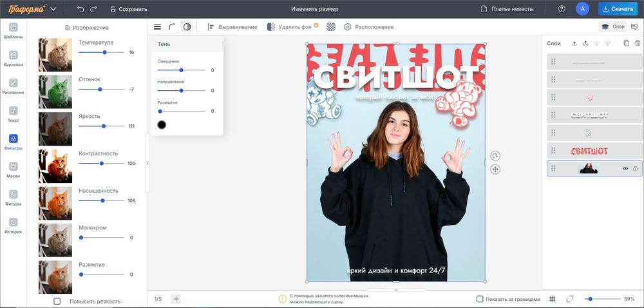Open the Шаблоны sidebar section
644x308 pixels.
pos(13,31)
